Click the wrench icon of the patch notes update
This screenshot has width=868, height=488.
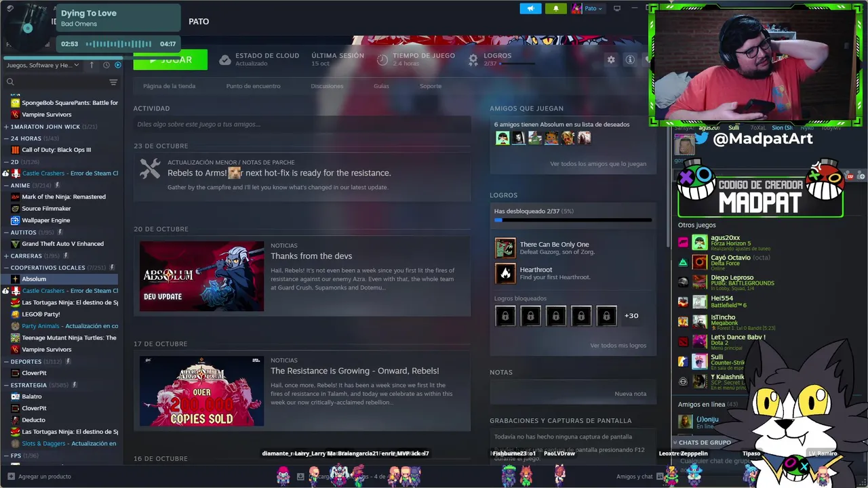point(150,169)
